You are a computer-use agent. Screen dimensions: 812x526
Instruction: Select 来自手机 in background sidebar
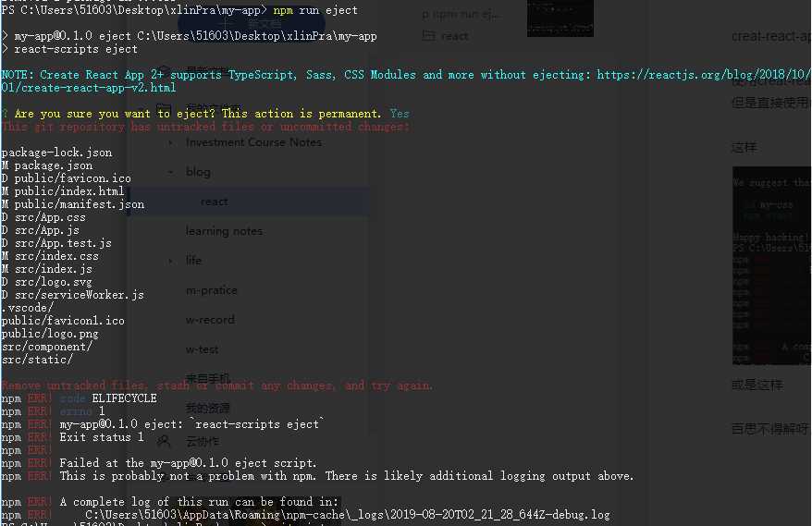click(208, 379)
